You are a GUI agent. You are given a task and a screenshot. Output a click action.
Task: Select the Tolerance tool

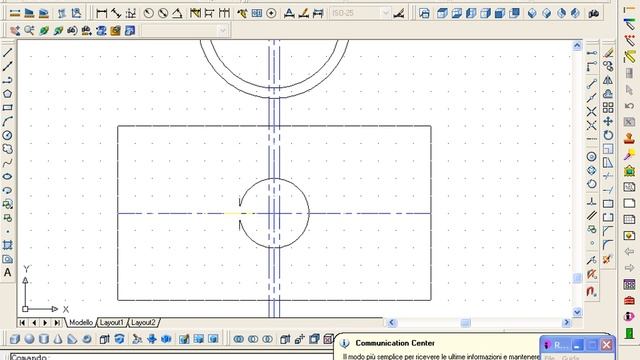coord(257,13)
